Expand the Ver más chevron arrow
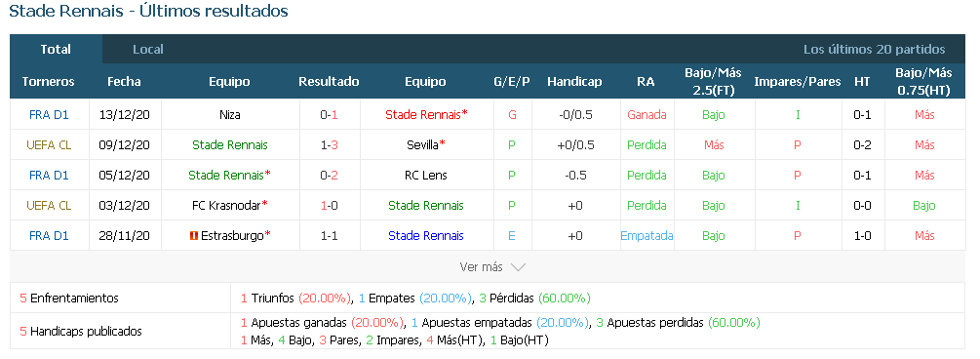Screen dimensions: 980x359 pyautogui.click(x=518, y=267)
